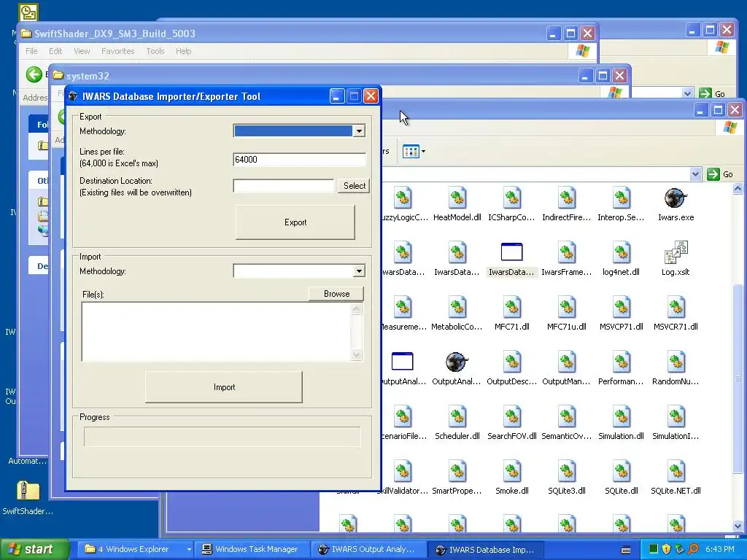
Task: Click the Start button
Action: (34, 550)
